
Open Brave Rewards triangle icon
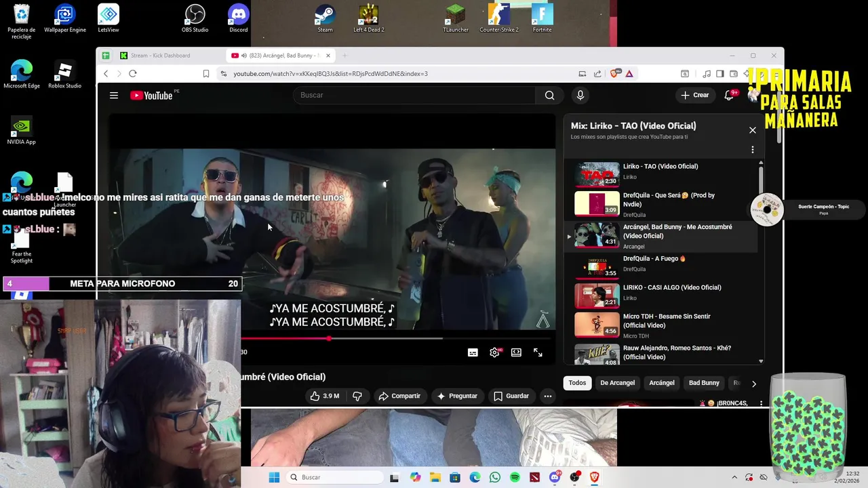point(629,74)
